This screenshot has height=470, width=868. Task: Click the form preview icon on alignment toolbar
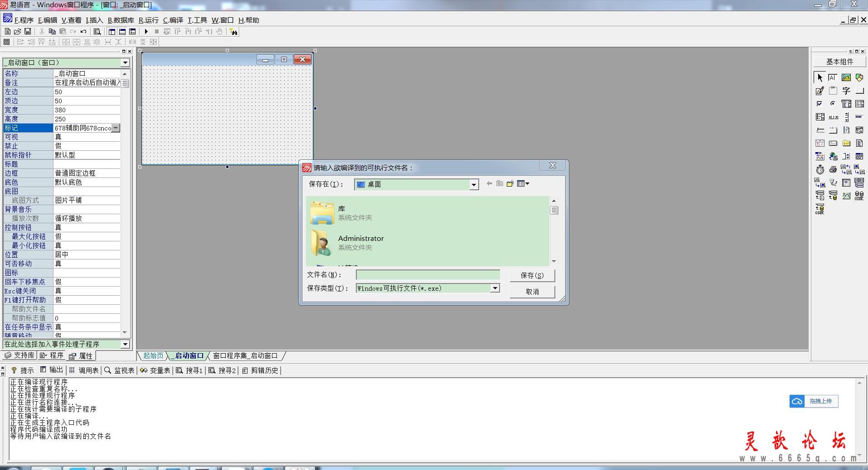point(6,42)
